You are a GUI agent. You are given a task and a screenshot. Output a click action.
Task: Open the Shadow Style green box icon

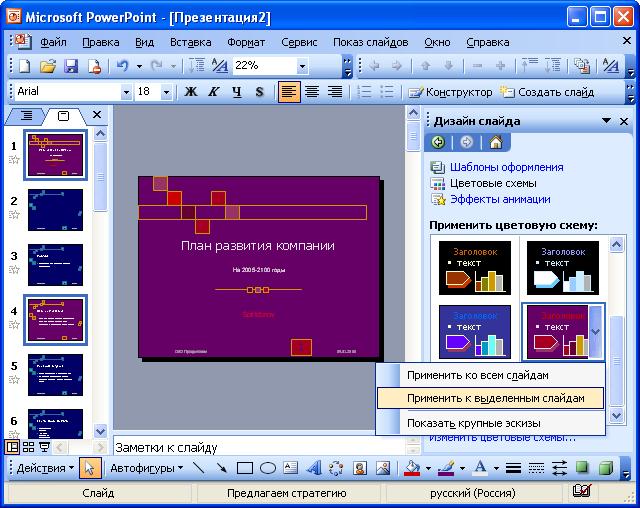582,468
